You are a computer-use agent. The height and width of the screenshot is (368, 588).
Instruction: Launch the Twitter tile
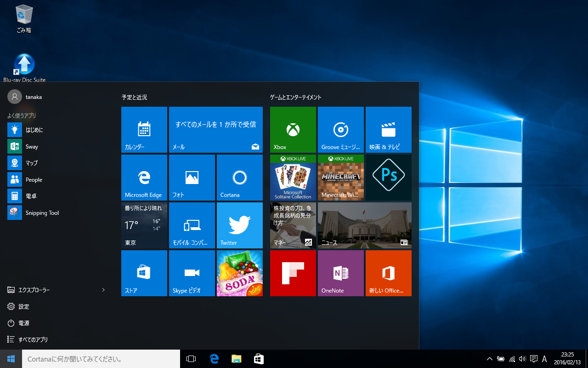point(240,225)
